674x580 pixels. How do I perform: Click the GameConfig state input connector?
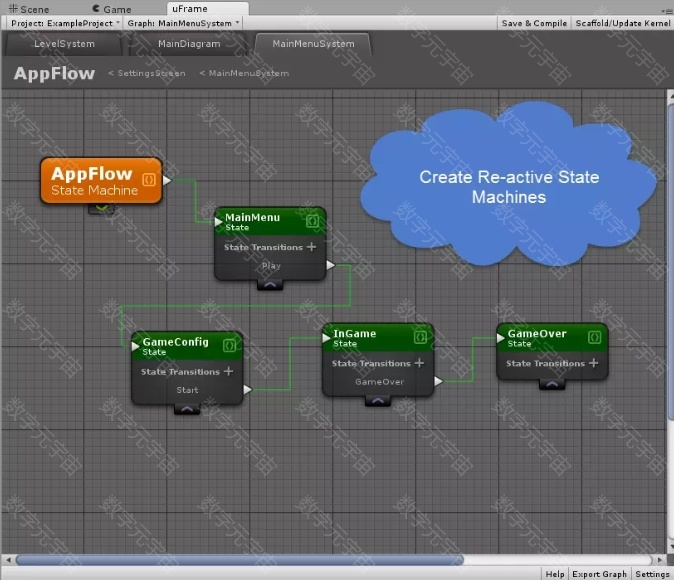tap(135, 346)
